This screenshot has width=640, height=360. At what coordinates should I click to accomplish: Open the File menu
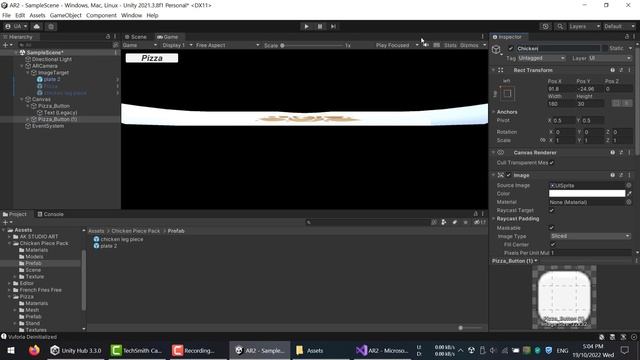[x=6, y=16]
